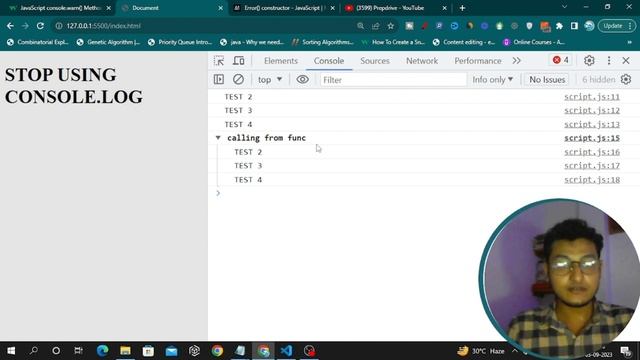The height and width of the screenshot is (360, 640).
Task: Collapse the calling from func group
Action: coord(218,138)
